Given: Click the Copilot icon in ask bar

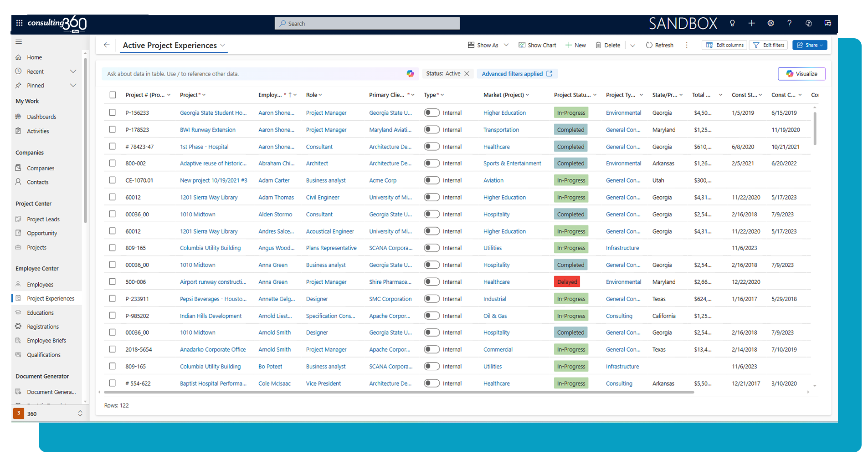Looking at the screenshot, I should click(410, 74).
